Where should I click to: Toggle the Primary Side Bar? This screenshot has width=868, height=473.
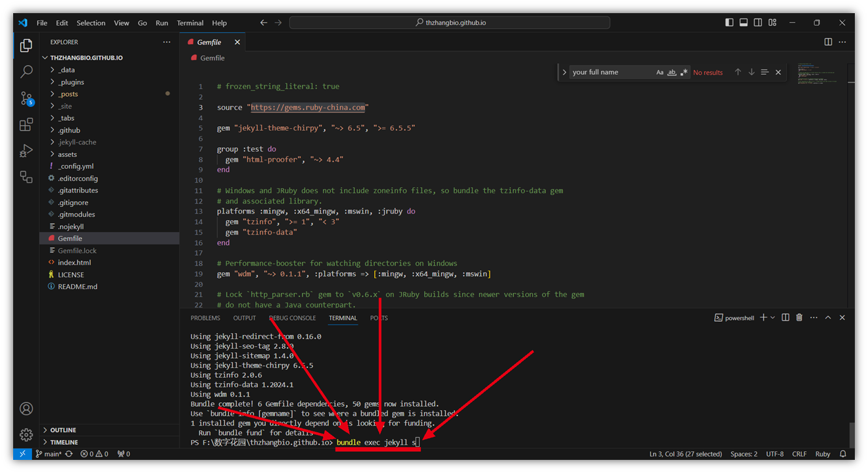(729, 22)
